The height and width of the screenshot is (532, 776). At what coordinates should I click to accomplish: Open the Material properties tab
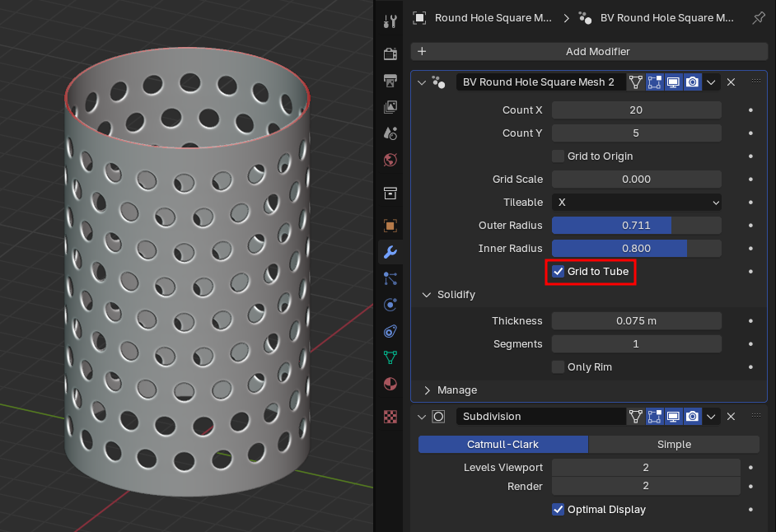click(390, 384)
